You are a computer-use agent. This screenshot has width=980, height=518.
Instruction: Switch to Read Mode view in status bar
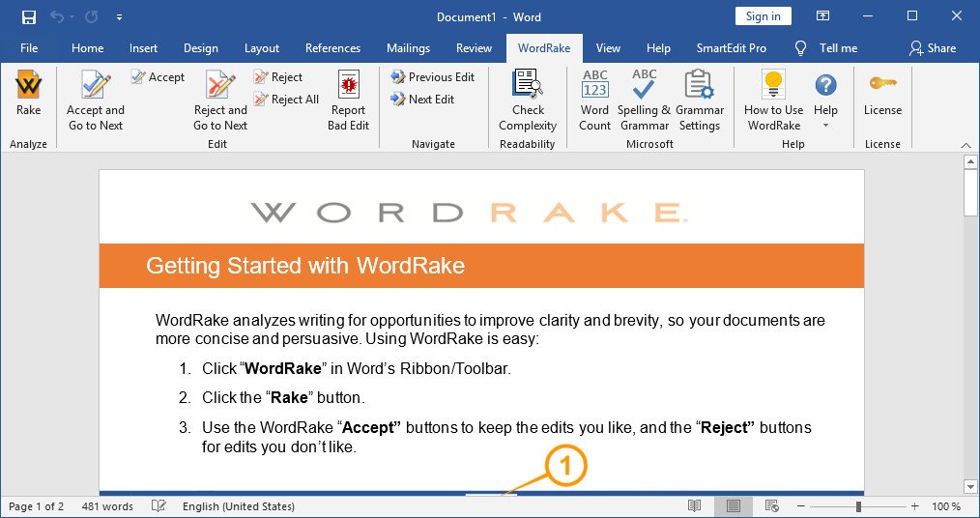694,506
